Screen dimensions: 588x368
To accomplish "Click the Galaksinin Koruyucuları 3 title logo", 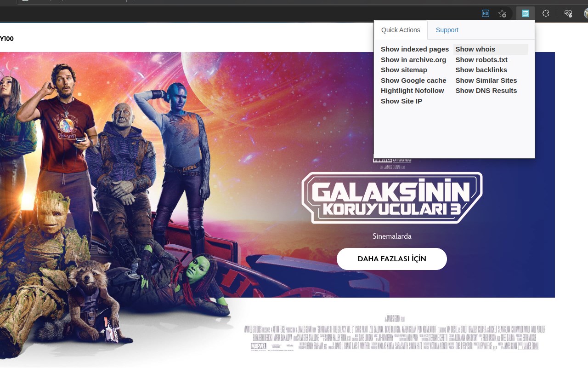I will pyautogui.click(x=392, y=198).
